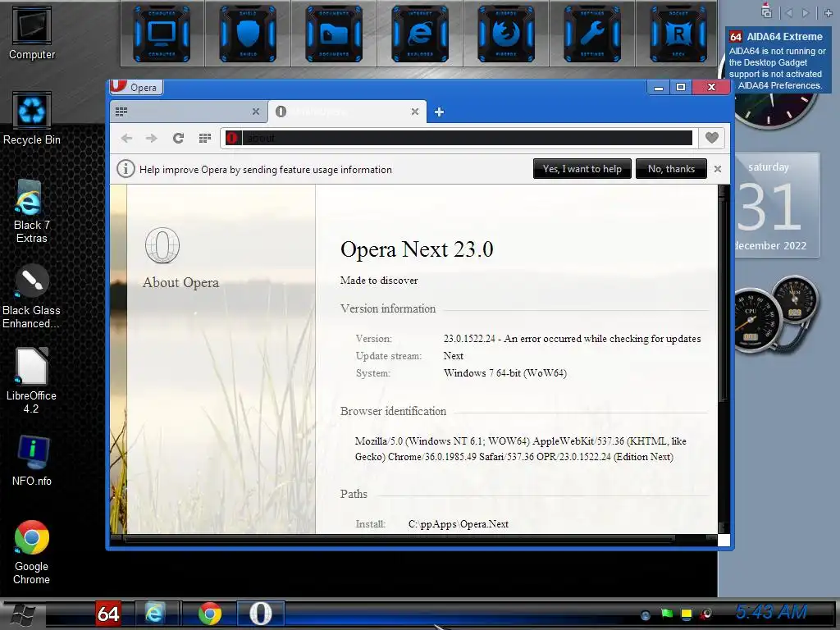Close the Speed Dial tab
The image size is (840, 630).
256,112
